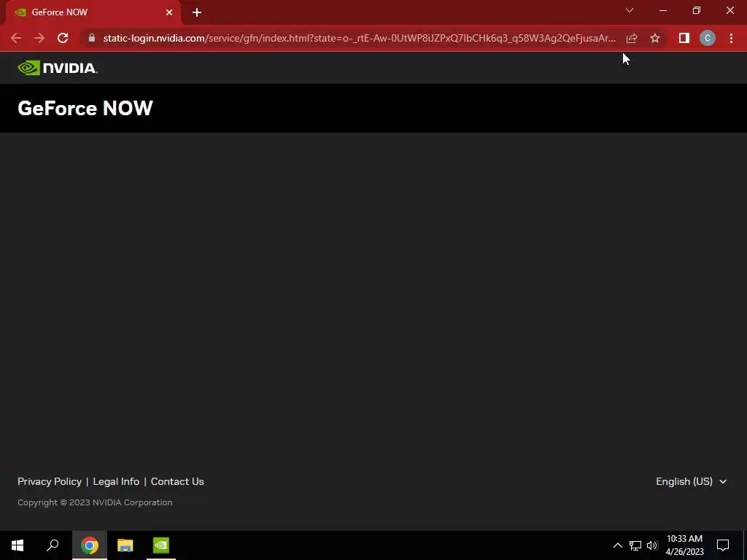The width and height of the screenshot is (747, 560).
Task: Close the GeForce NOW tab
Action: (169, 12)
